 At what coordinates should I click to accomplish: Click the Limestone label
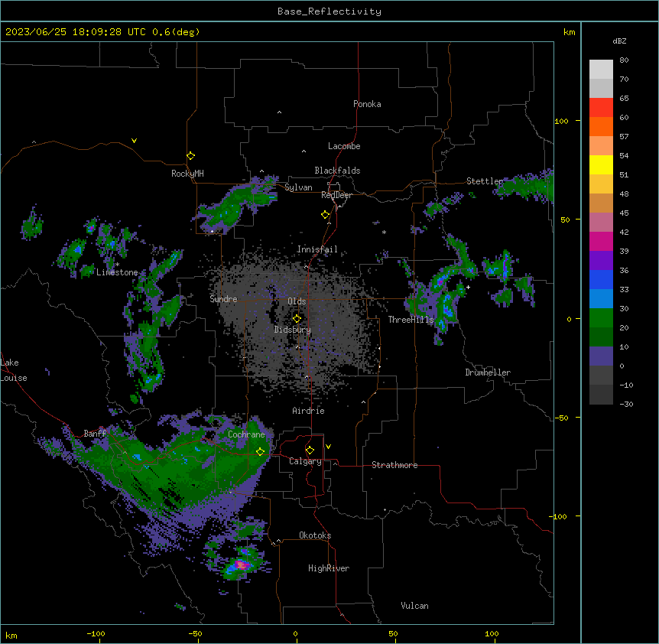pyautogui.click(x=117, y=272)
